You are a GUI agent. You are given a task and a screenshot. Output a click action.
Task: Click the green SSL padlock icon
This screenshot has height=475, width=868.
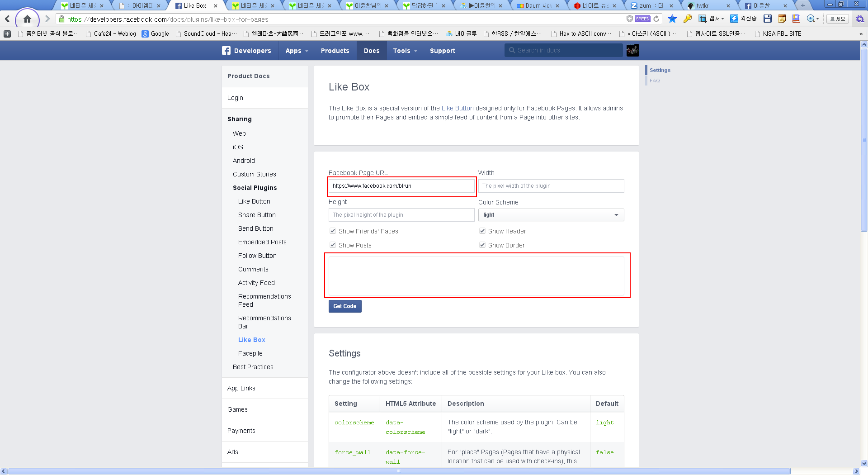coord(61,19)
